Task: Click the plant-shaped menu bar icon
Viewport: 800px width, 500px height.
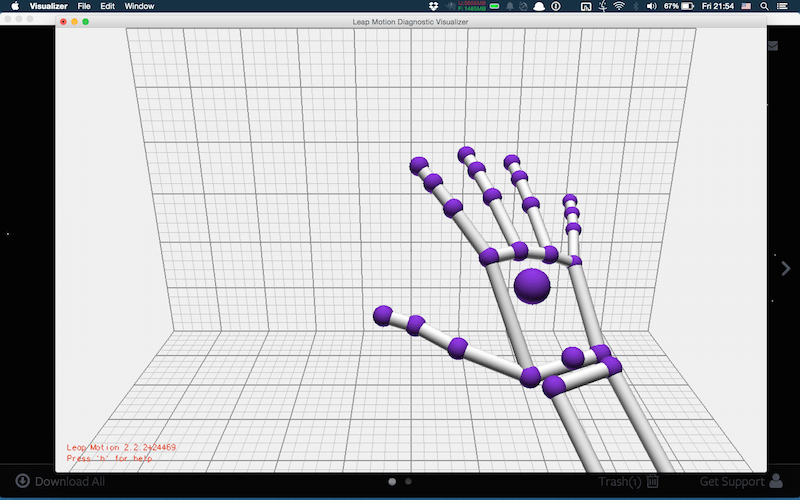Action: coord(603,6)
